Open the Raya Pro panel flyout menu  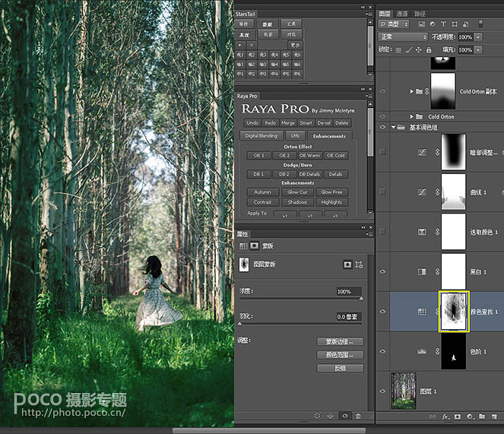coord(368,96)
